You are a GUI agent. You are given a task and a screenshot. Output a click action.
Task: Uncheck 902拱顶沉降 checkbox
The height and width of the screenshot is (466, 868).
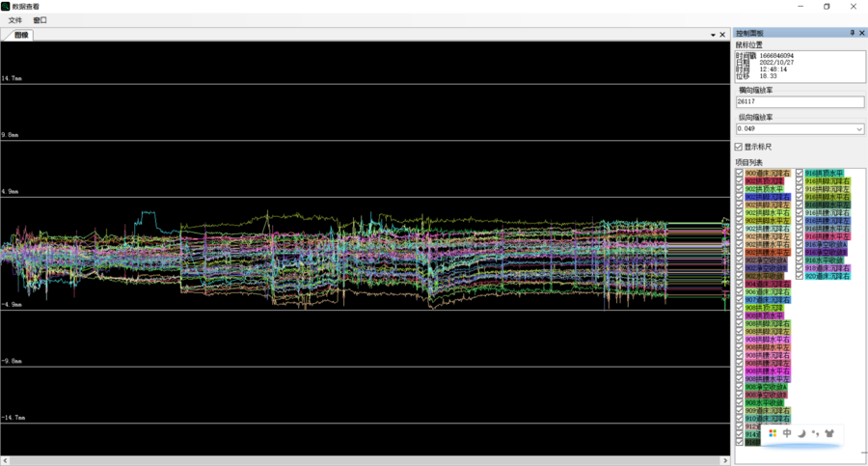(740, 180)
